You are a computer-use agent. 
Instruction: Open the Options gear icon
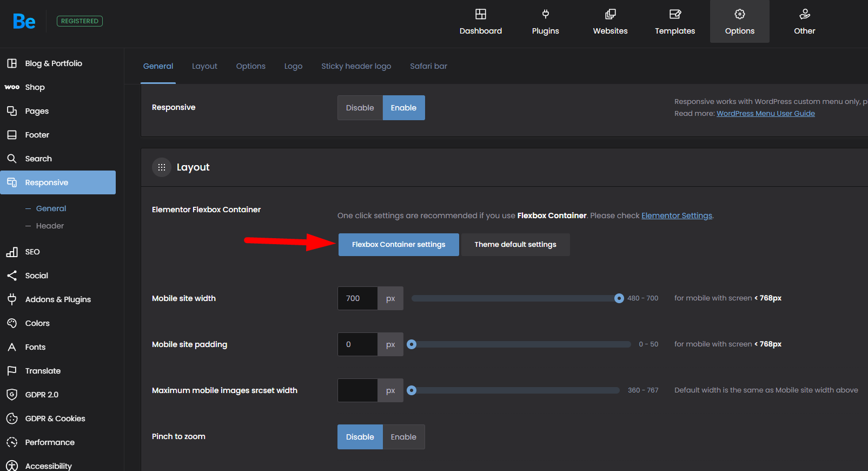(x=740, y=14)
